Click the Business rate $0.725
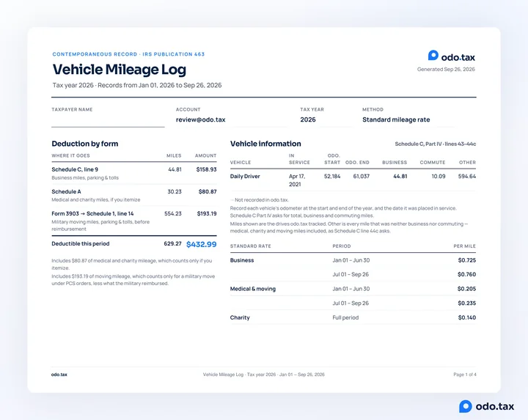 (x=466, y=260)
